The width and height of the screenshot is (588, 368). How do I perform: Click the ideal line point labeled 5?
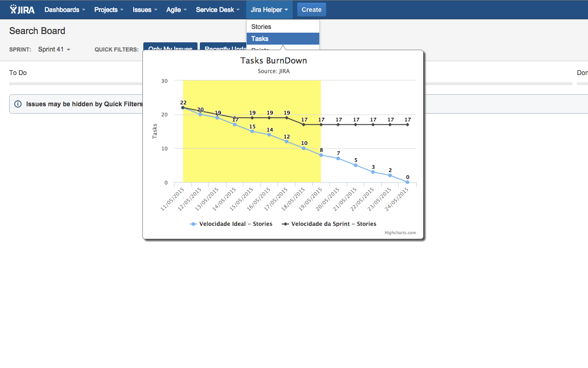[356, 165]
